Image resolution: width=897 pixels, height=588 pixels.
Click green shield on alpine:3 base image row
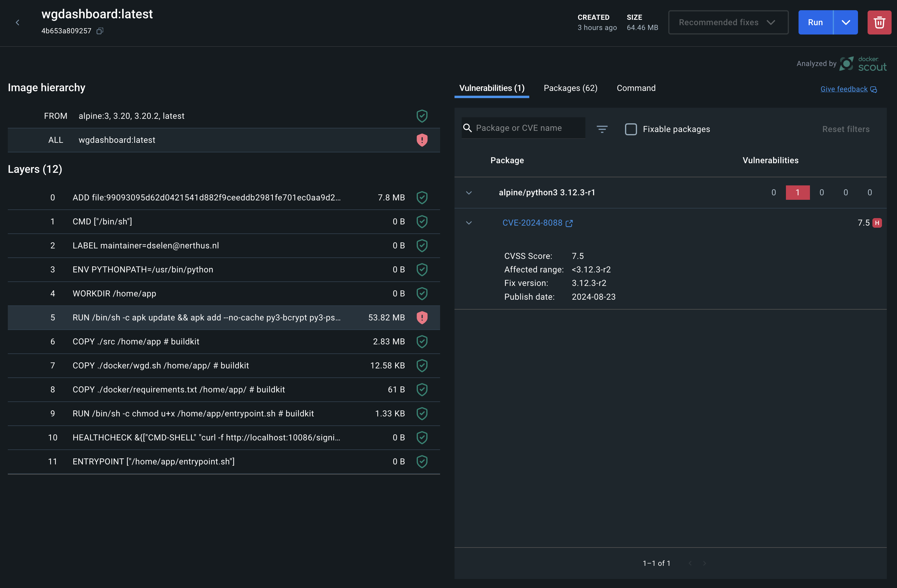point(422,116)
